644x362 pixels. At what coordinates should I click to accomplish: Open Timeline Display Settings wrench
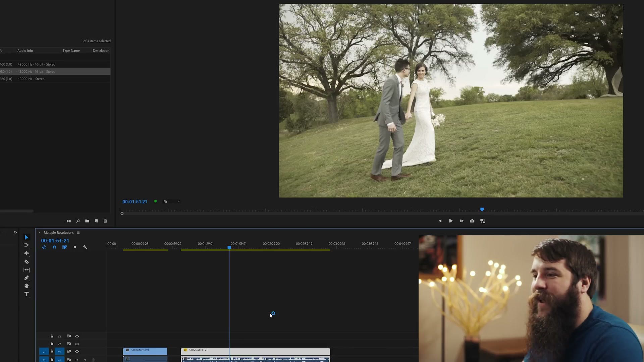85,247
